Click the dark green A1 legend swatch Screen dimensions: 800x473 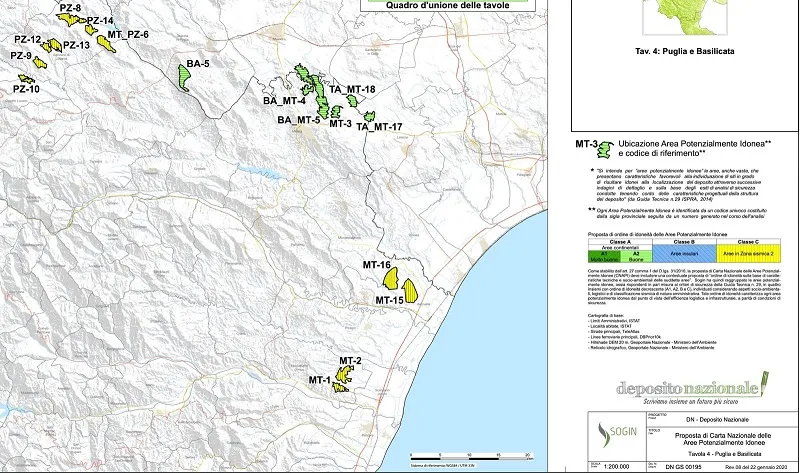click(x=599, y=256)
